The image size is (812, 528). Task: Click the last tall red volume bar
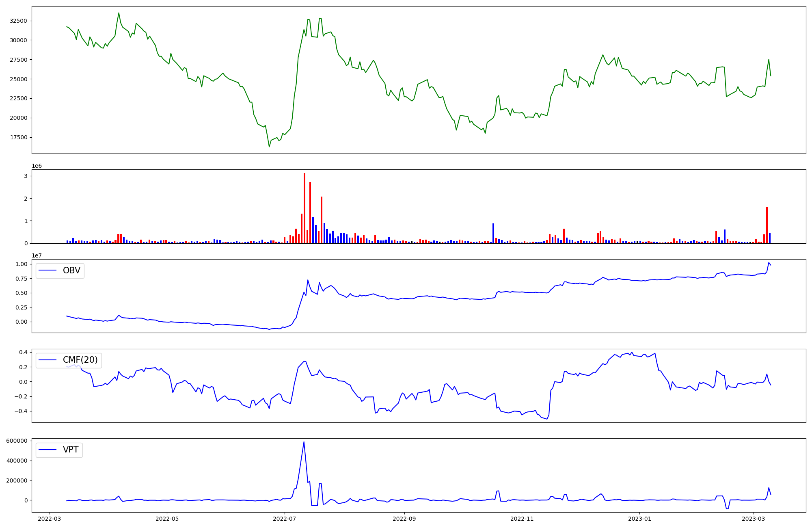[767, 225]
